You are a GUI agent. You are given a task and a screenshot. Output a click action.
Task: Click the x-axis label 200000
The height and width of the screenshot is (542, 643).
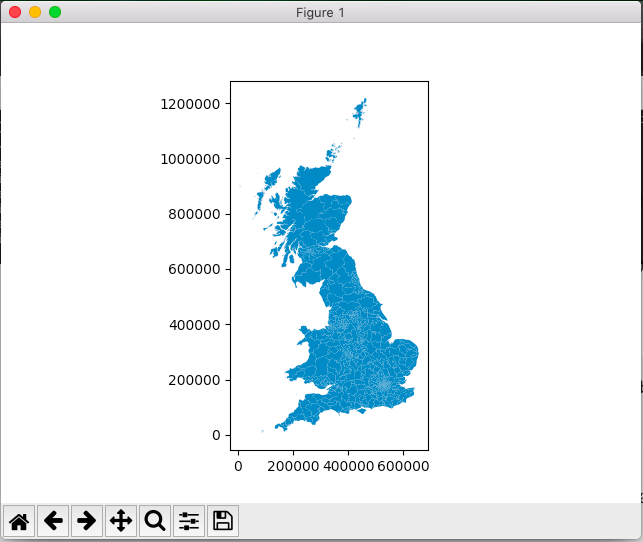(x=293, y=466)
